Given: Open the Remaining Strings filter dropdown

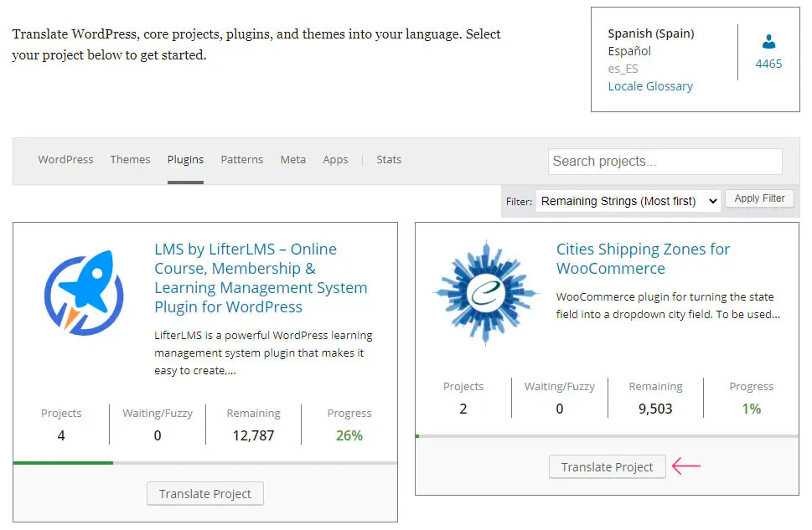Looking at the screenshot, I should pyautogui.click(x=628, y=201).
